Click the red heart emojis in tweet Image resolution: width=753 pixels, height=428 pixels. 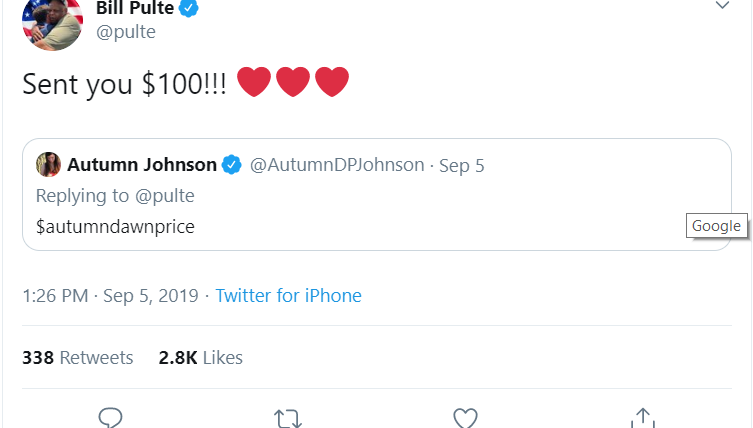click(x=292, y=82)
